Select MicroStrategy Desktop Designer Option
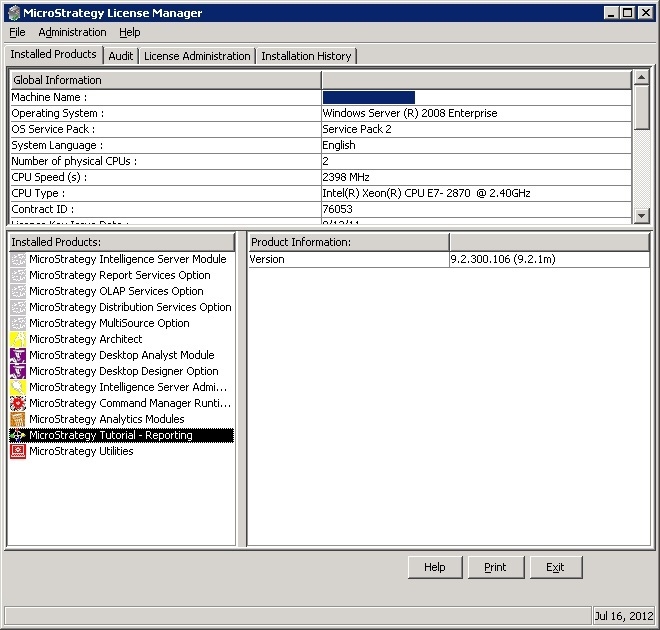 124,371
